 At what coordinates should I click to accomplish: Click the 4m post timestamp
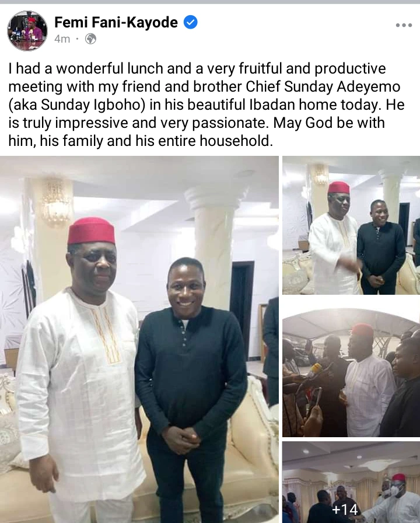coord(62,39)
